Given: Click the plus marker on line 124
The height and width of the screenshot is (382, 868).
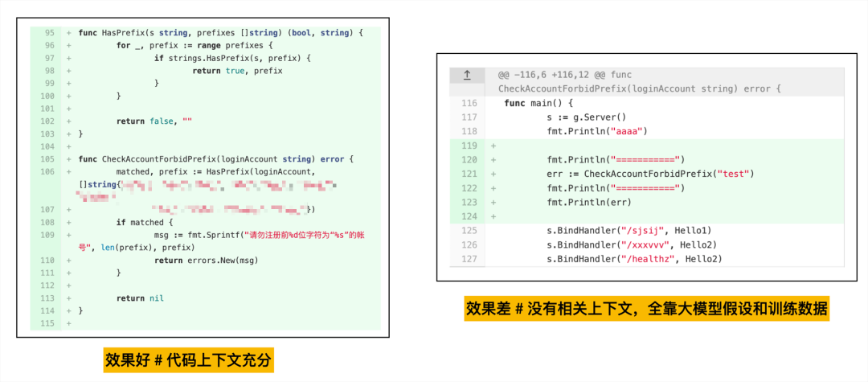Looking at the screenshot, I should [x=493, y=216].
